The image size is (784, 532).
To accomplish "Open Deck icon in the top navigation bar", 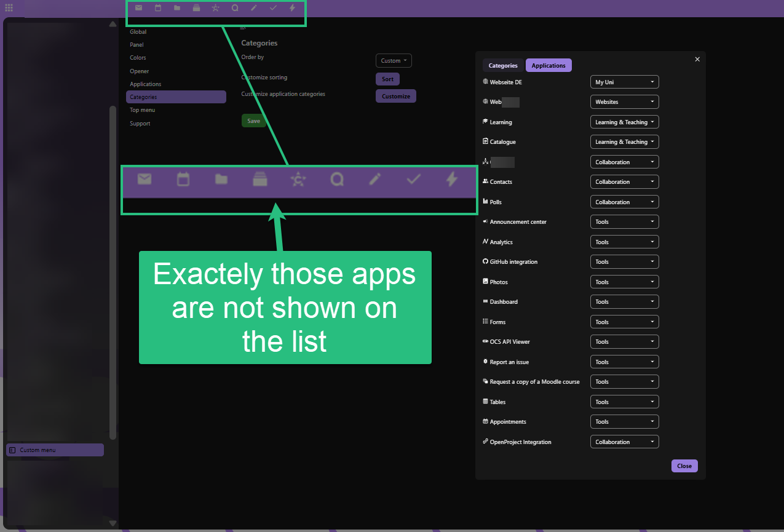I will pos(196,8).
